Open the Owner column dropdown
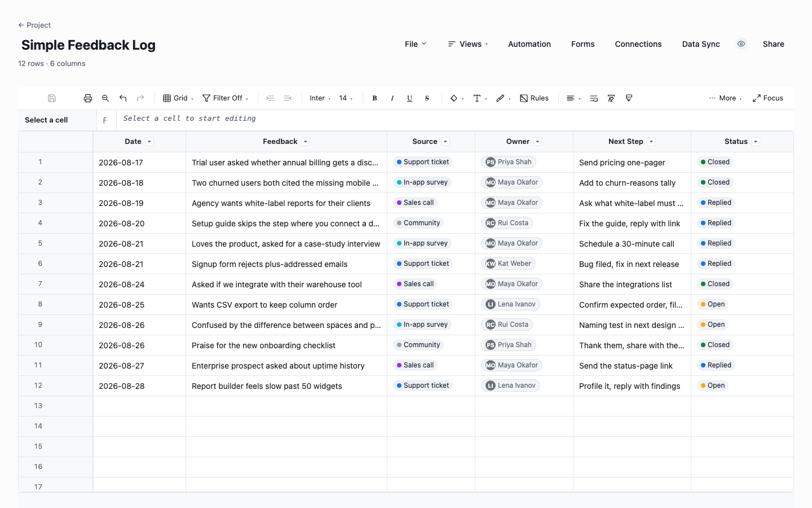 click(x=538, y=142)
